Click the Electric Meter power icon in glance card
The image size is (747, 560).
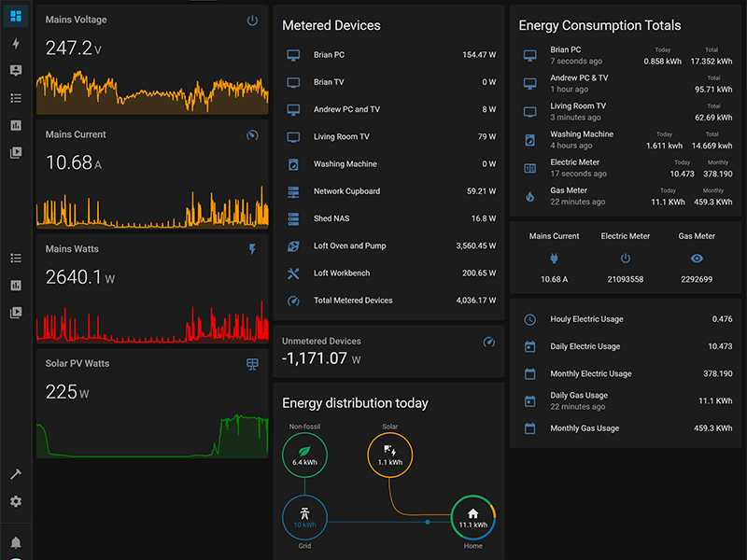pos(626,259)
